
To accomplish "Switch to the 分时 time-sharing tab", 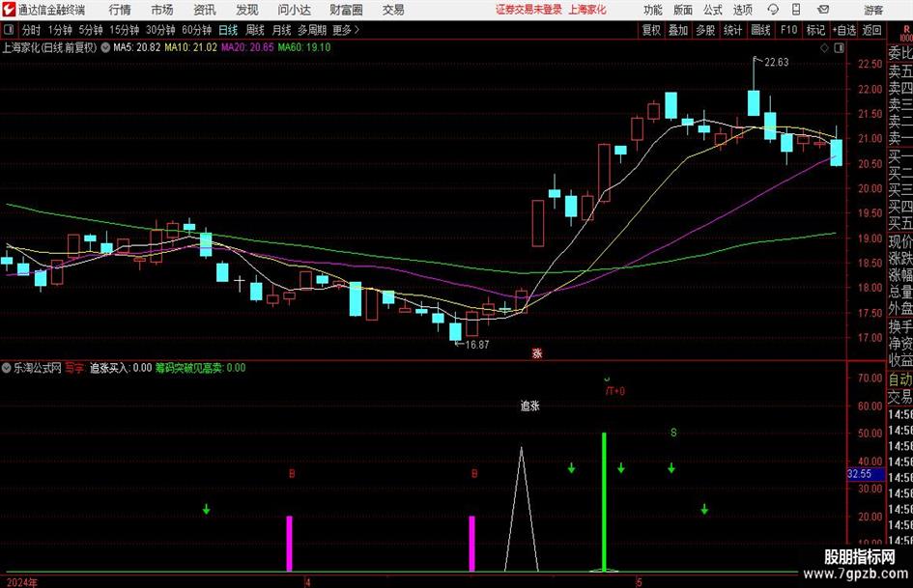I will tap(32, 30).
